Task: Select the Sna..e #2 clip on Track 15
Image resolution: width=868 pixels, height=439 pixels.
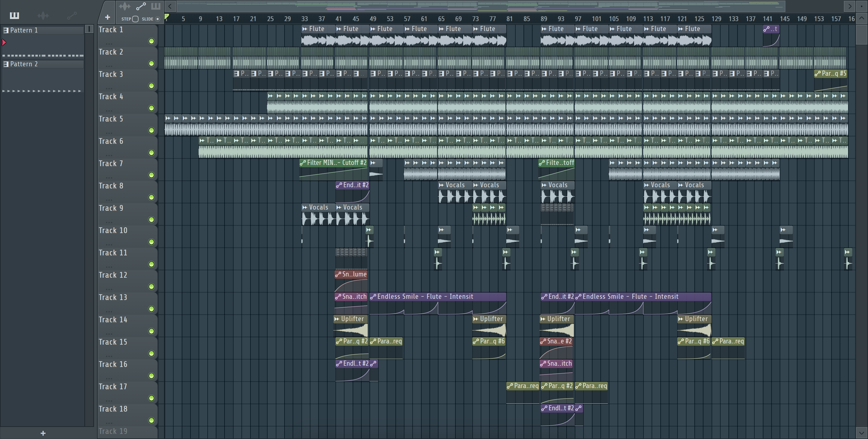Action: pyautogui.click(x=556, y=348)
